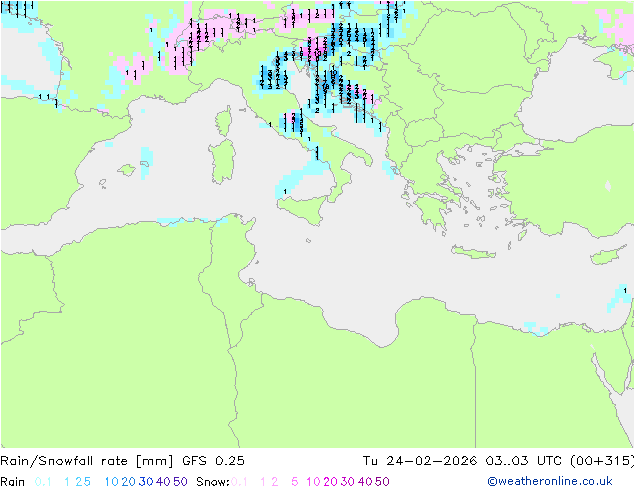Click the 'Snow:' legend label
This screenshot has height=490, width=634.
tap(213, 482)
